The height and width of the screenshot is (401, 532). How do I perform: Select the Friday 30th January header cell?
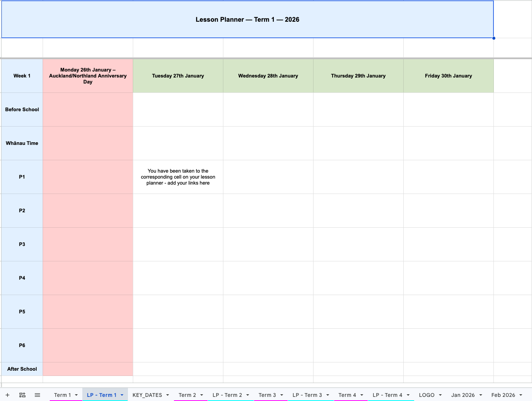coord(449,76)
